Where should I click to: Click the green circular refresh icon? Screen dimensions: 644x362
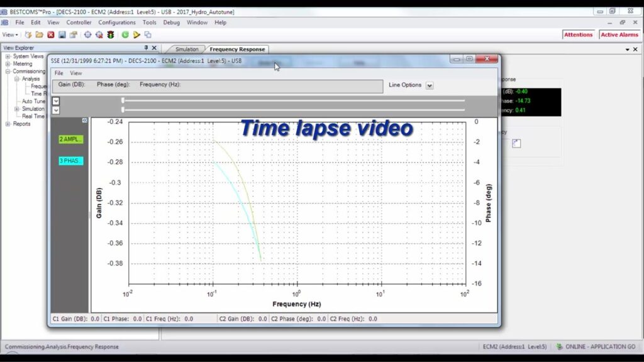[125, 35]
